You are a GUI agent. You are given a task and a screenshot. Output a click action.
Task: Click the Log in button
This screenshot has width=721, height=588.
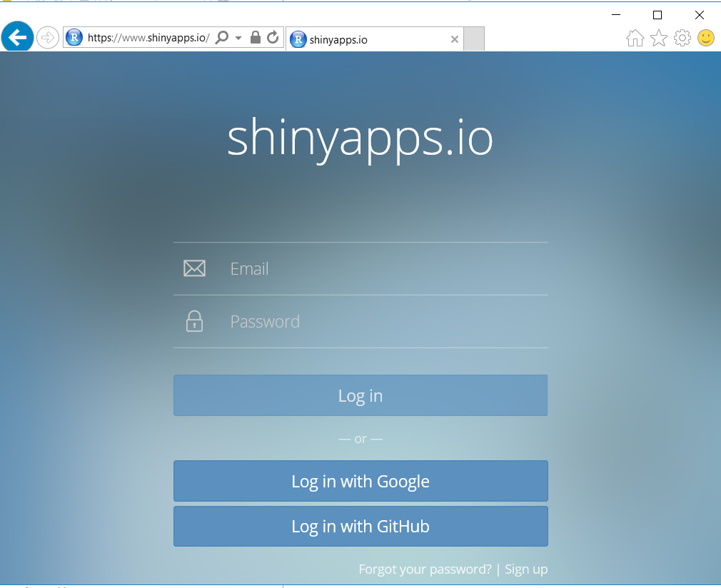tap(360, 395)
